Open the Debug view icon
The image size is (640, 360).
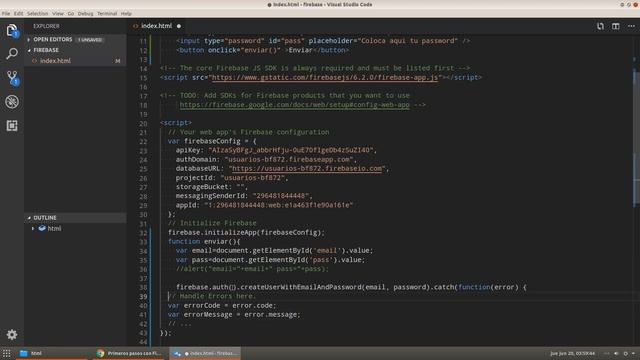(12, 102)
